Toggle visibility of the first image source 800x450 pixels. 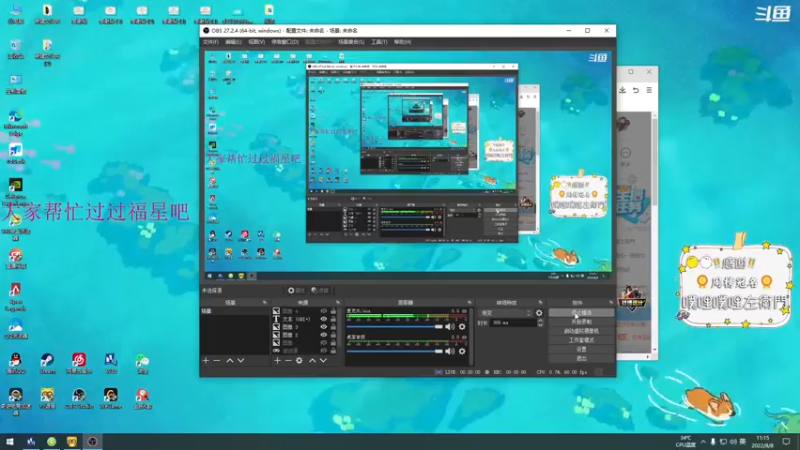323,311
